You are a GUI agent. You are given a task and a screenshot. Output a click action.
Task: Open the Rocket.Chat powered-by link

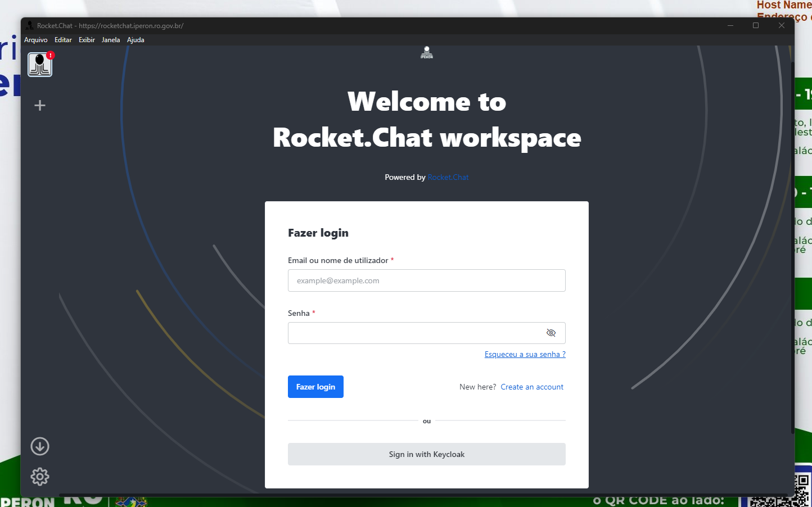point(448,177)
